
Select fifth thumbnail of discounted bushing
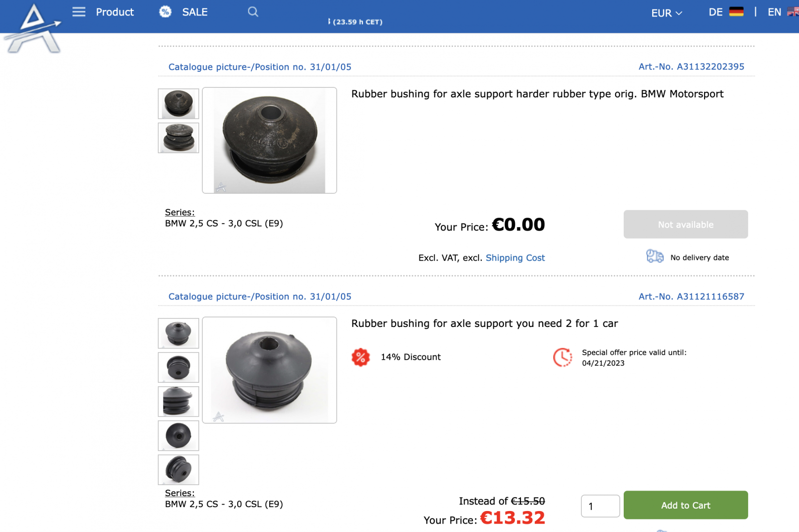[x=178, y=470]
